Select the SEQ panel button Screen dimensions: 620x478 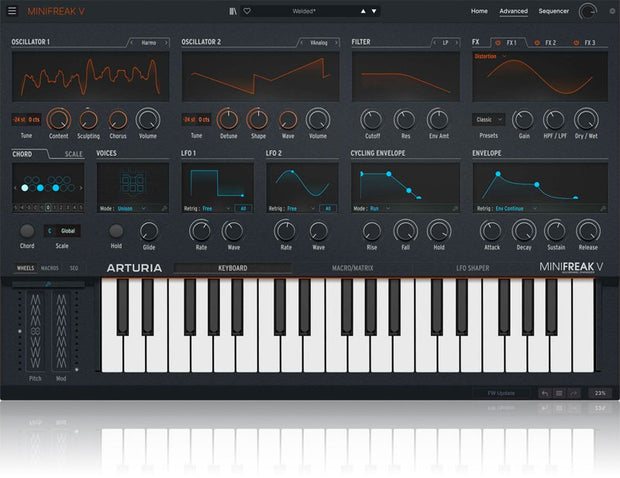pos(74,268)
